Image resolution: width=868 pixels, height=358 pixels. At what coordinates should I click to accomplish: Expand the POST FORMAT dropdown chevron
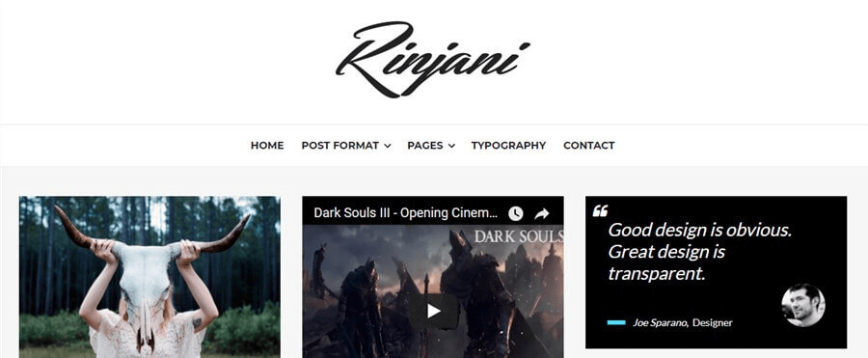[x=388, y=146]
